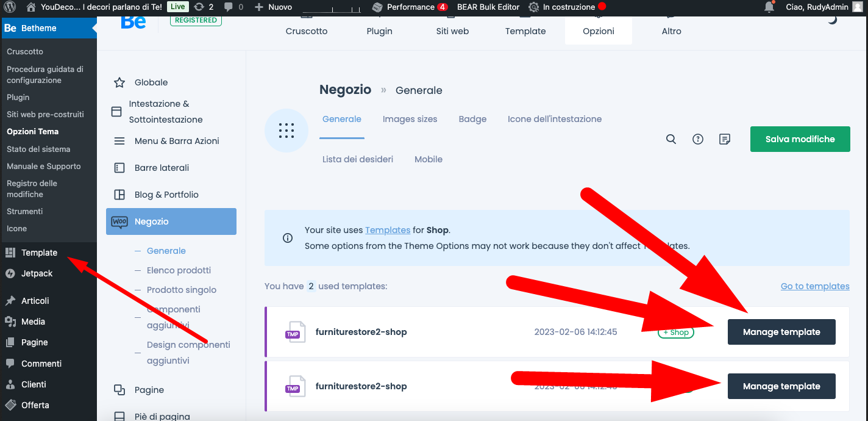868x421 pixels.
Task: Click the home icon in admin bar
Action: [x=30, y=7]
